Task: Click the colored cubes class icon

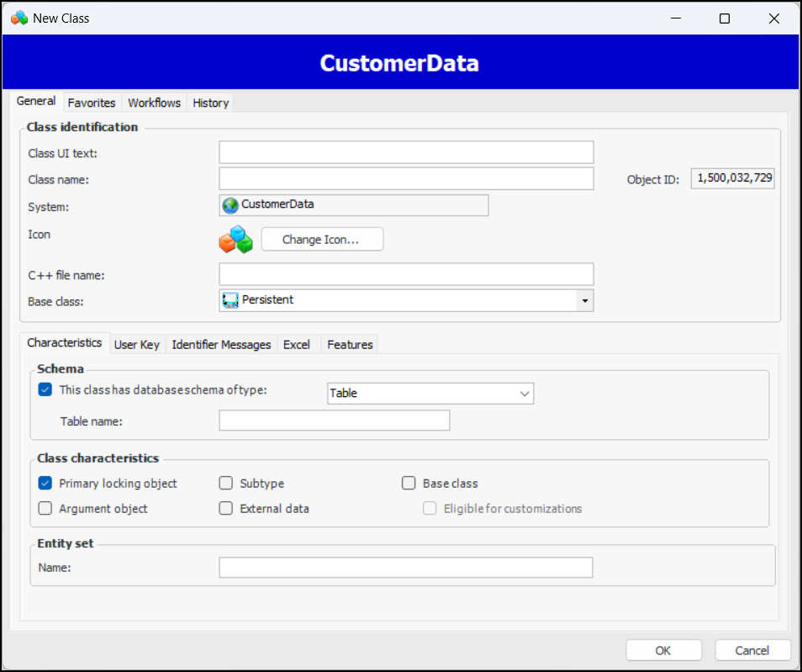Action: 235,240
